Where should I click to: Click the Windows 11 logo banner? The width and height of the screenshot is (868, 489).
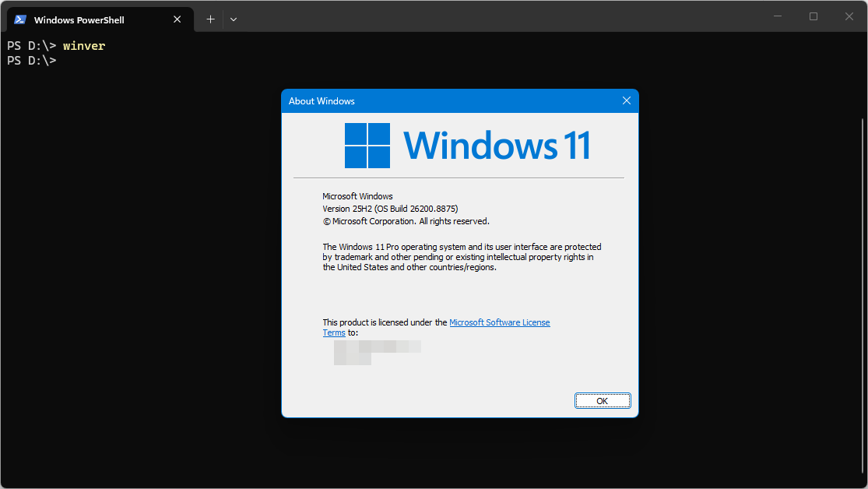pyautogui.click(x=467, y=145)
